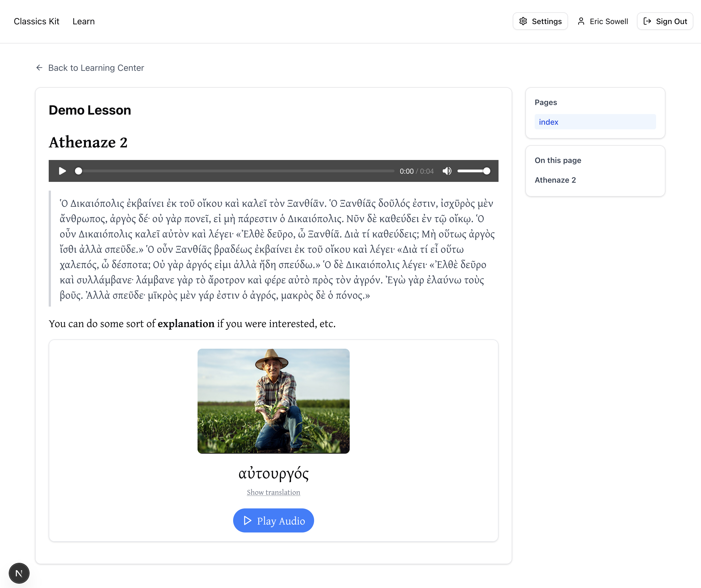Open the Learn menu item
The width and height of the screenshot is (701, 588).
(83, 21)
